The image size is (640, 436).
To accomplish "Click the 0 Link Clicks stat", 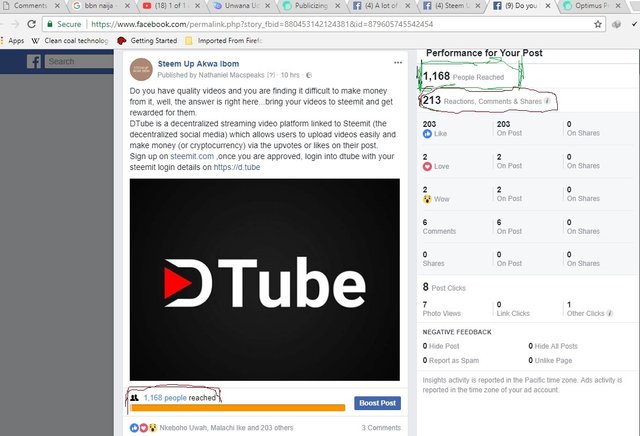I will coord(513,309).
